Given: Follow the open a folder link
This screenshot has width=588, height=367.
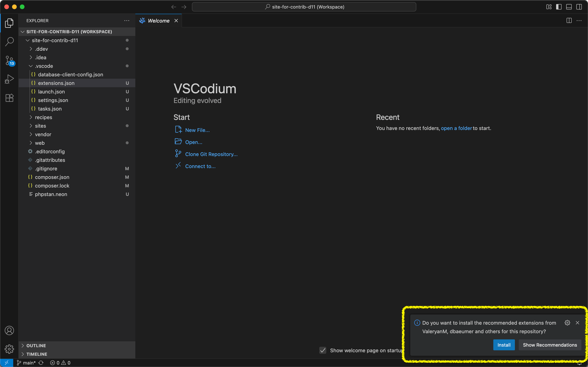Looking at the screenshot, I should click(456, 128).
